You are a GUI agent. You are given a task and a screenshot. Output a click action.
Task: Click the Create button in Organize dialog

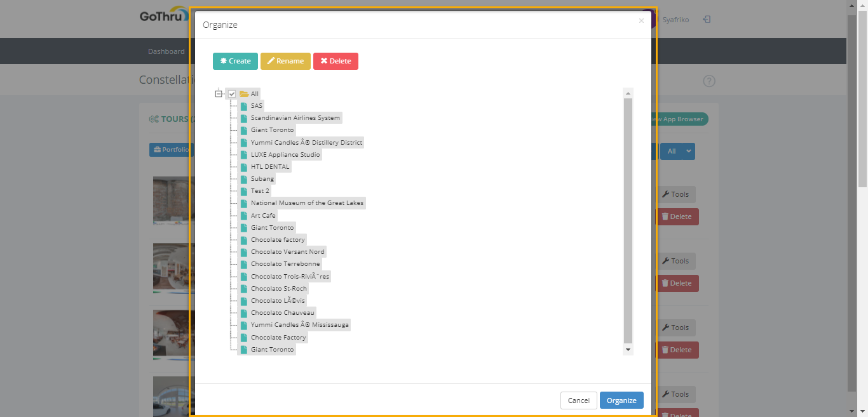[235, 61]
